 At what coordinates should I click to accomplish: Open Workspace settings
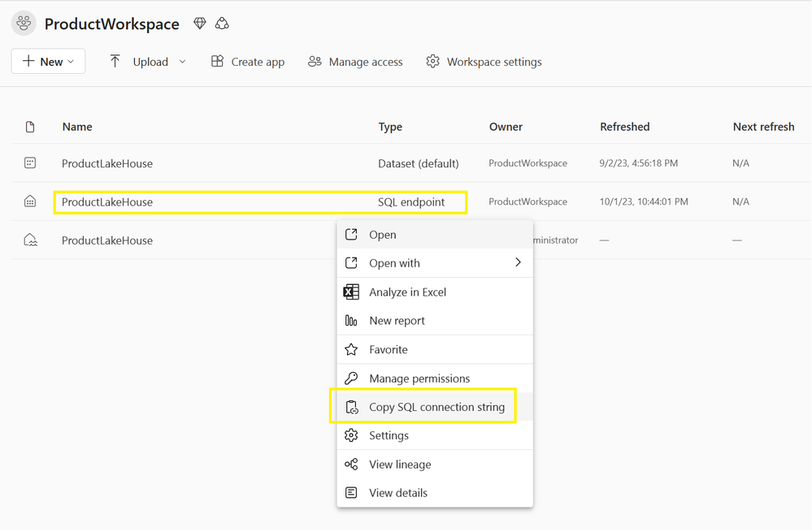coord(484,62)
